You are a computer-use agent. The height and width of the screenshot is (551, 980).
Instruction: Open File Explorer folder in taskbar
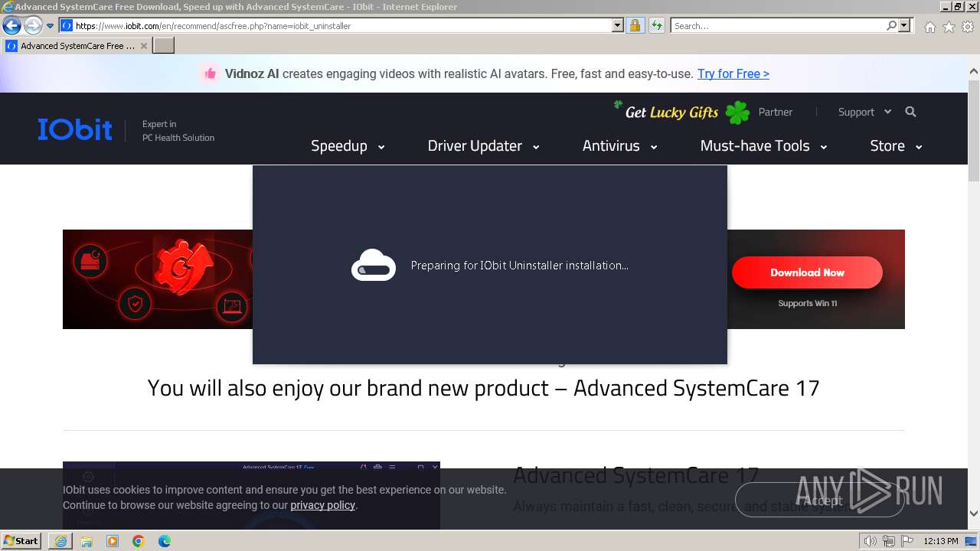coord(87,541)
